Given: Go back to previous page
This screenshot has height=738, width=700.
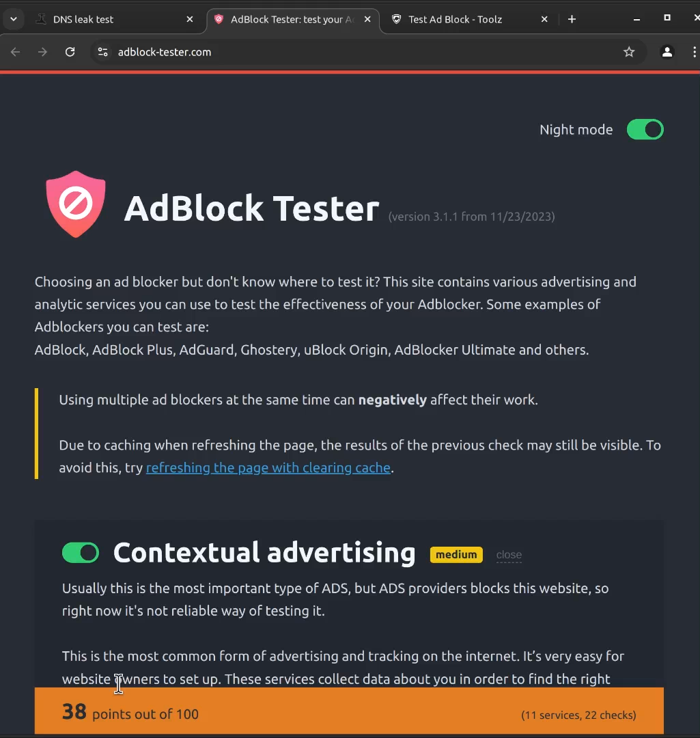Looking at the screenshot, I should 16,52.
